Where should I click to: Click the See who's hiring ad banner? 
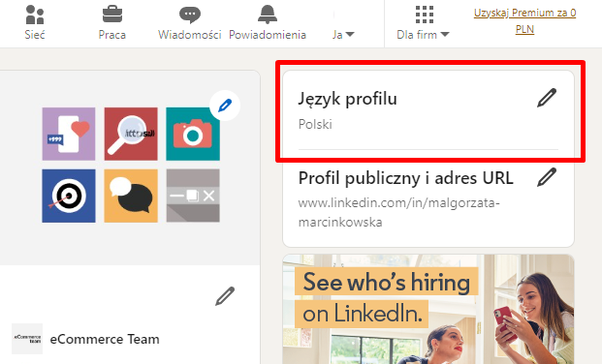(x=428, y=309)
